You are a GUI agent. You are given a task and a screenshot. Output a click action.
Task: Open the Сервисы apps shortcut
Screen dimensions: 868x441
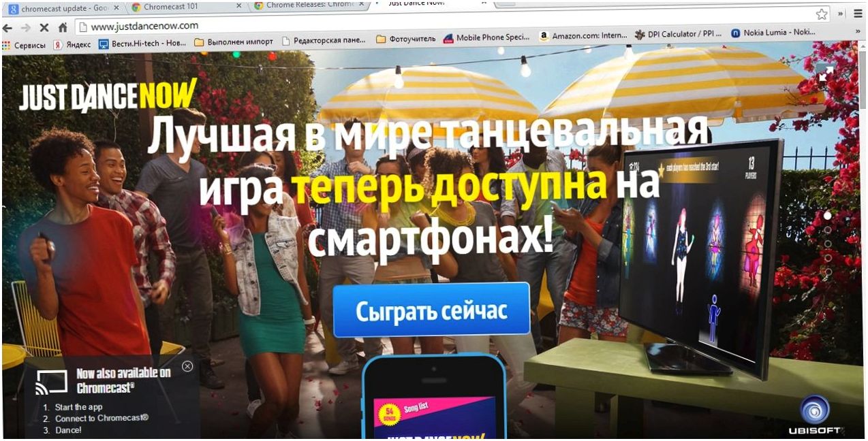coord(24,45)
